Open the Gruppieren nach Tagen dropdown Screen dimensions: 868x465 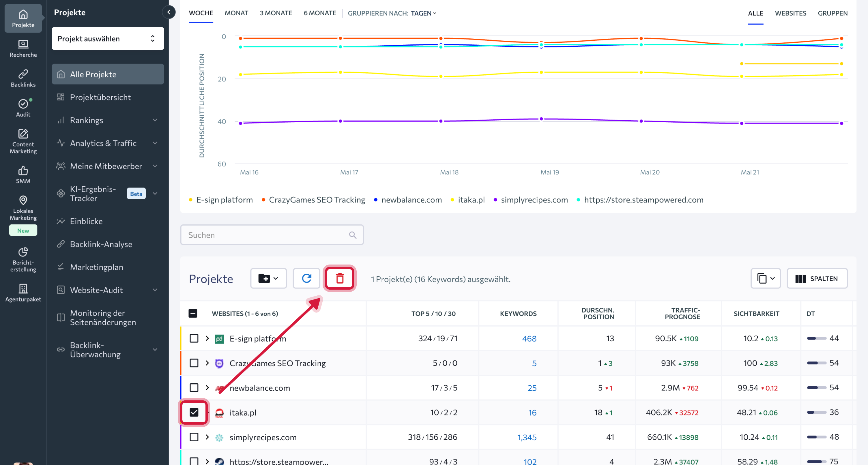[423, 13]
